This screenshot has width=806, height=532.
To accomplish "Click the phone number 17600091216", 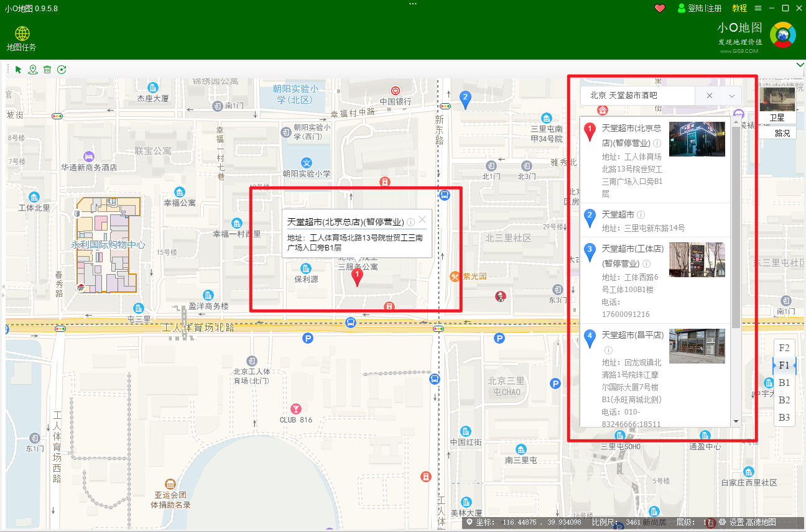I will pyautogui.click(x=626, y=314).
